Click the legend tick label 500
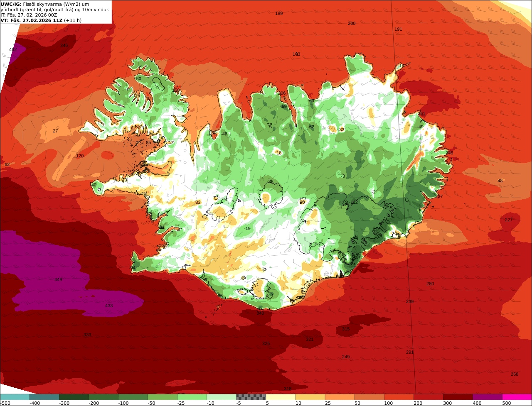The image size is (532, 406). pyautogui.click(x=506, y=403)
